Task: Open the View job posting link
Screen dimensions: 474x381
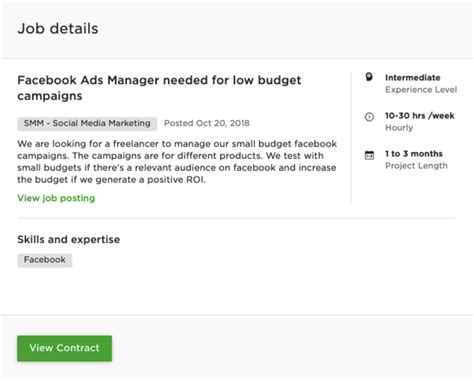Action: pyautogui.click(x=56, y=198)
